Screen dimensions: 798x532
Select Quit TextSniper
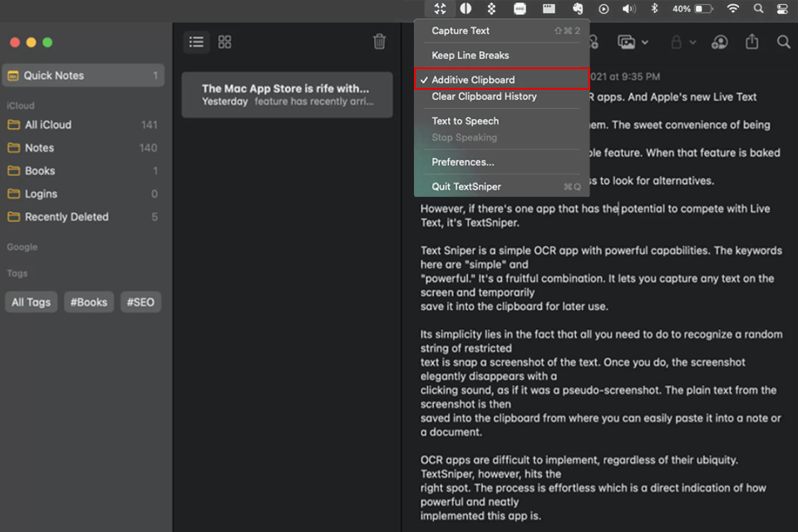(502, 186)
